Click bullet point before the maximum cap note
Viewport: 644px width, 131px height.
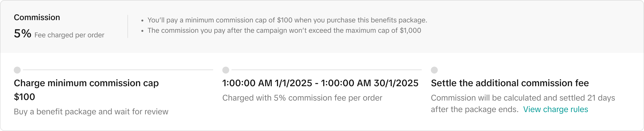click(142, 31)
